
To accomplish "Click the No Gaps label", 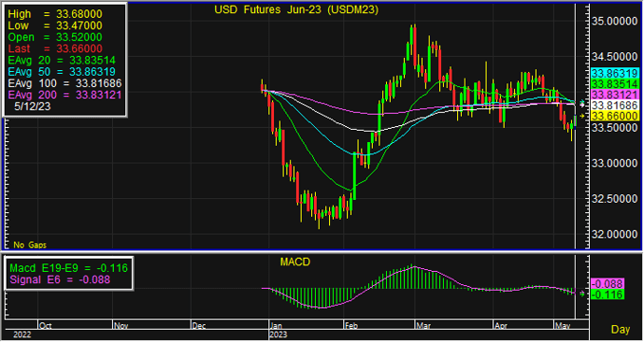I will click(30, 244).
